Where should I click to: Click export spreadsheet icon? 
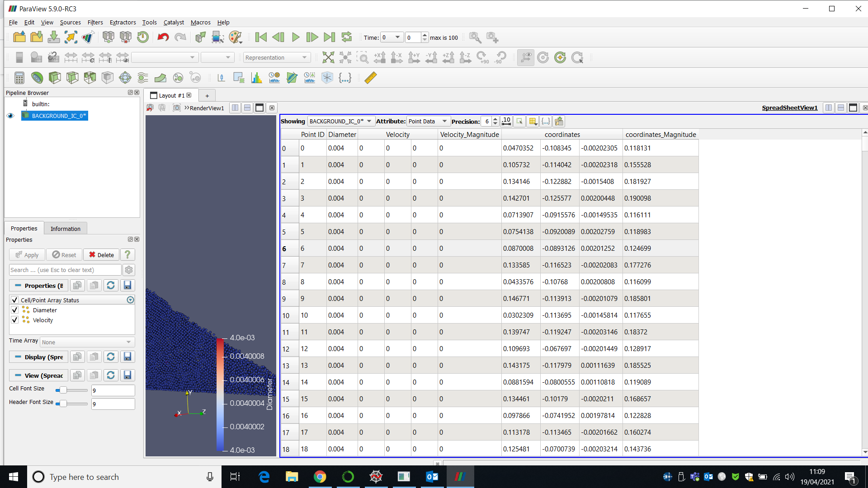(x=559, y=121)
